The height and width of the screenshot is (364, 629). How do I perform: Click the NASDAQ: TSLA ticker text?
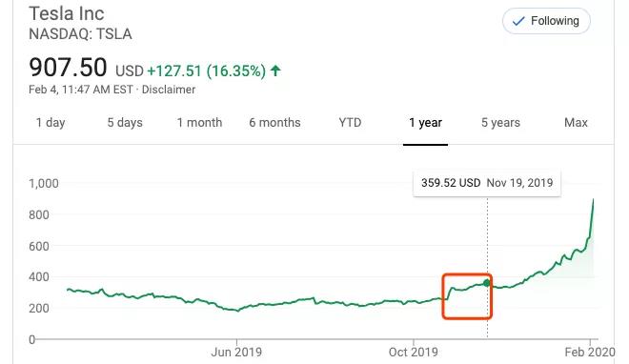click(80, 34)
